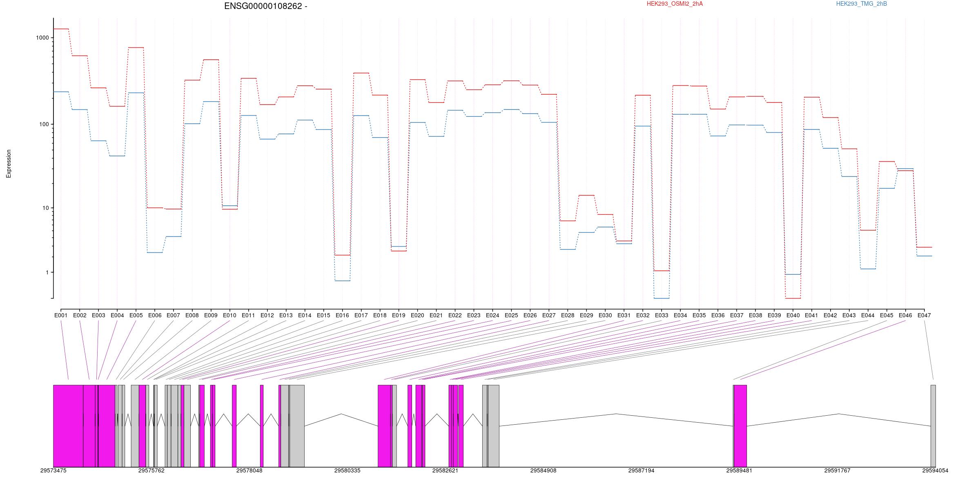Click exon label E001
The image size is (980, 490).
pos(61,315)
